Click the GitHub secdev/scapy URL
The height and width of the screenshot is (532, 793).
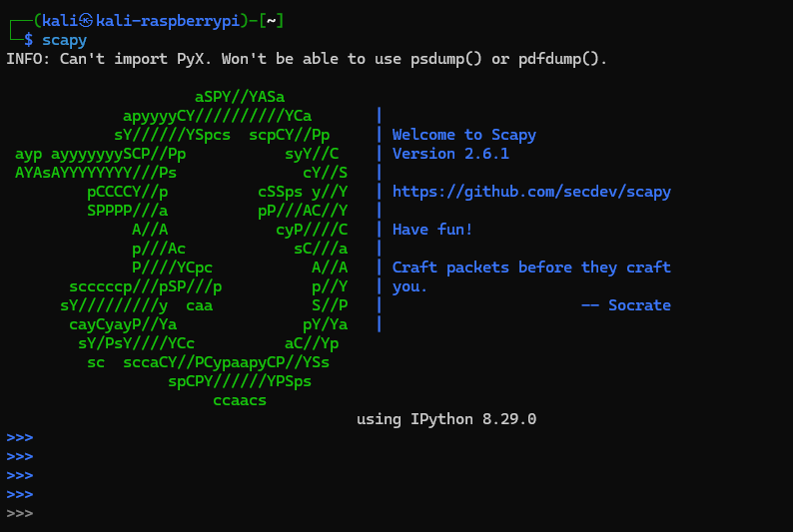531,192
